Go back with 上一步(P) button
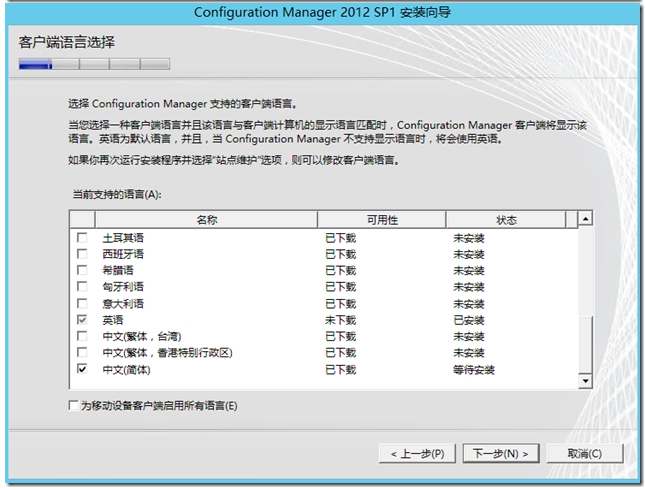The width and height of the screenshot is (646, 490). click(418, 453)
